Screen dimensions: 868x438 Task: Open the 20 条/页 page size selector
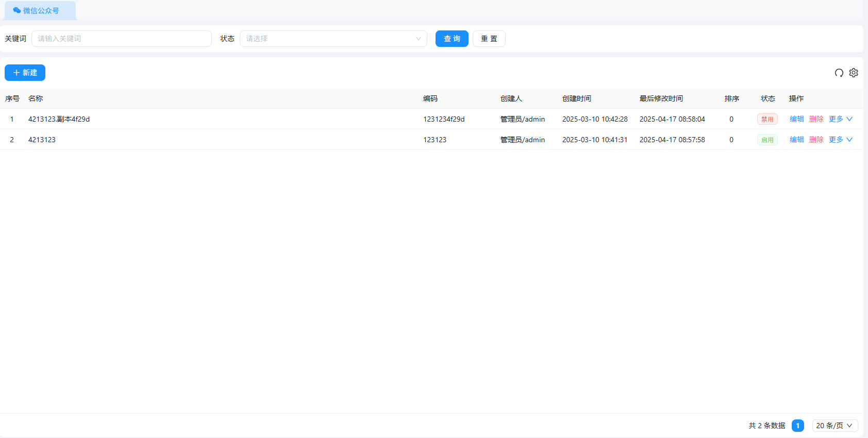(x=834, y=426)
